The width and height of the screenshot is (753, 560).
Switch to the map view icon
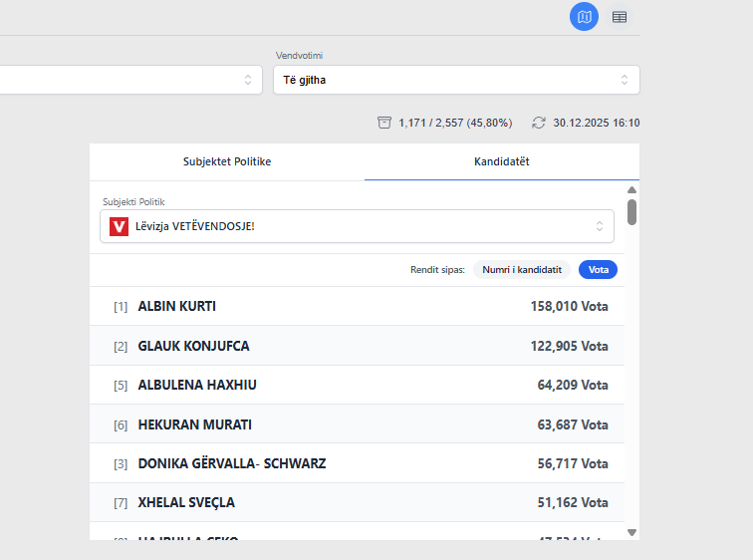[x=585, y=17]
